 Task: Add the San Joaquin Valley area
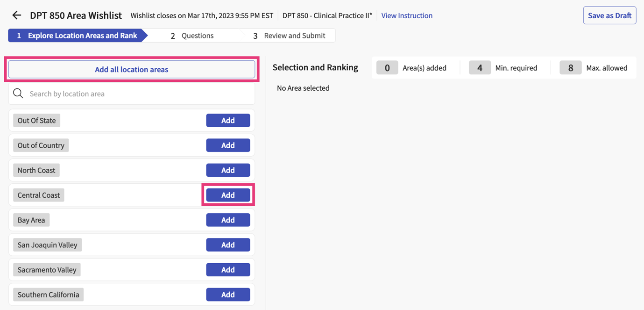tap(228, 245)
